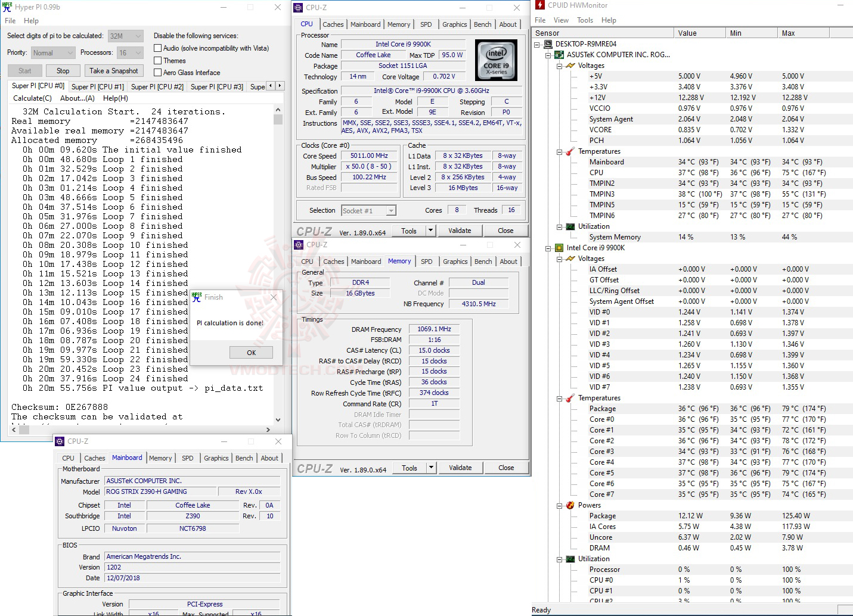The image size is (853, 616).
Task: Collapse the ASUSTeK Voltages tree node
Action: (x=559, y=66)
